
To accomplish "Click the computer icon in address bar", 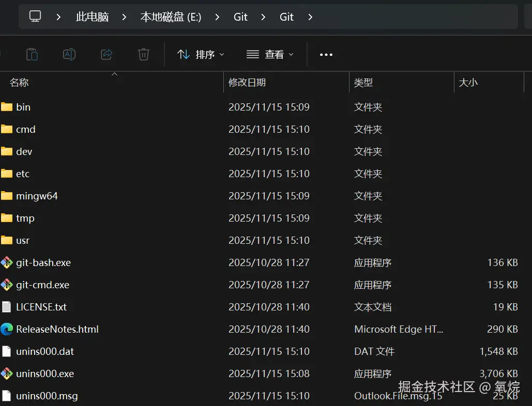I will (x=35, y=16).
